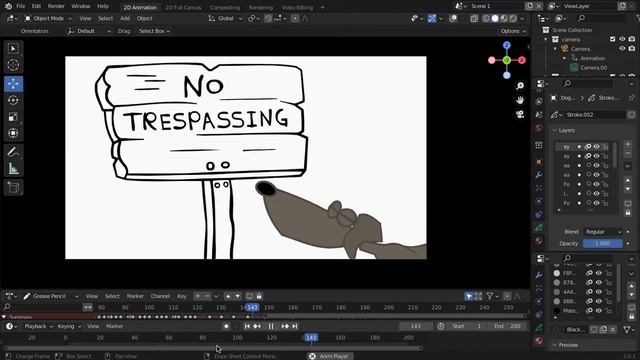The image size is (640, 360).
Task: Adjust the layer Opacity slider
Action: (x=603, y=244)
